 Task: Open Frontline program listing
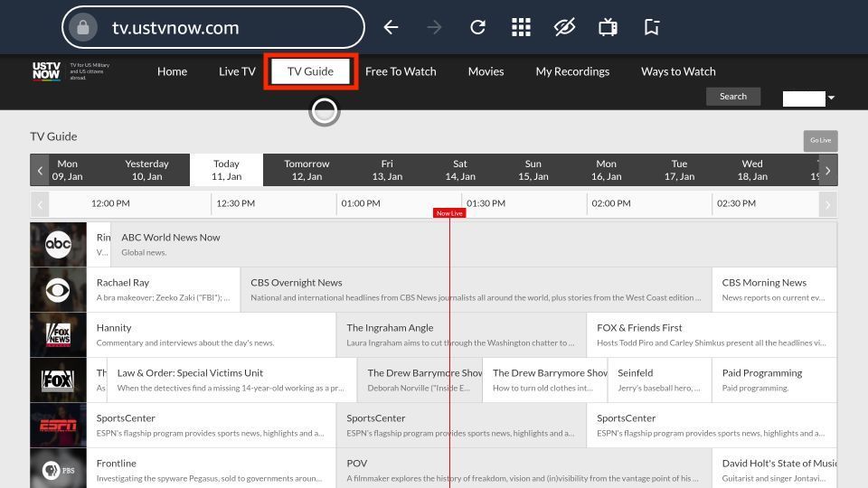(211, 469)
